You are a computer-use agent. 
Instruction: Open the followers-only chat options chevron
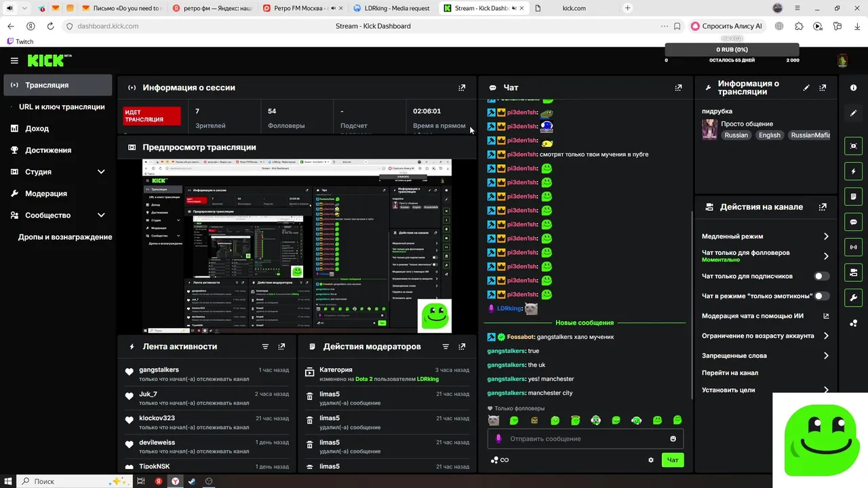pos(826,256)
